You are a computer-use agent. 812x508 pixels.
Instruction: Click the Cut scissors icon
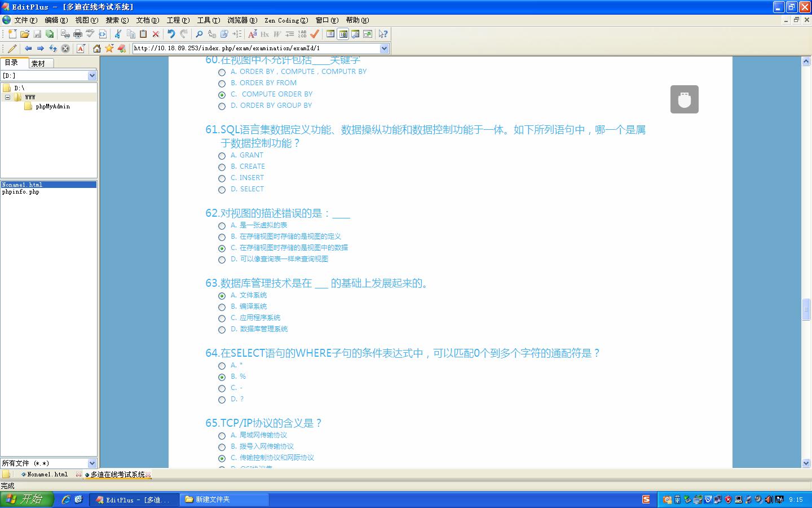[x=118, y=34]
